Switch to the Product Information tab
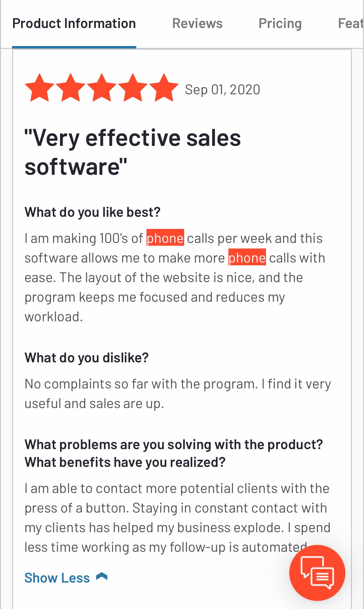The height and width of the screenshot is (609, 364). (74, 23)
